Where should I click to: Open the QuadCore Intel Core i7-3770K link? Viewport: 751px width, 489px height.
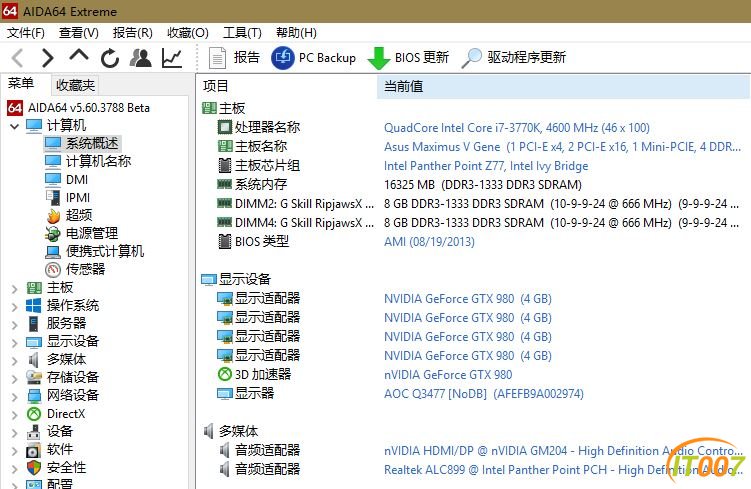[517, 128]
